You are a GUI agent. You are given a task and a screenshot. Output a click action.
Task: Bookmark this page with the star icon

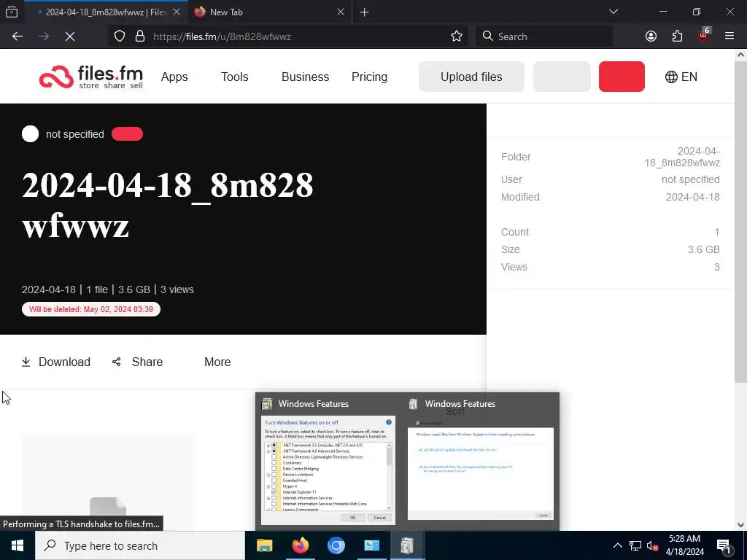[457, 36]
